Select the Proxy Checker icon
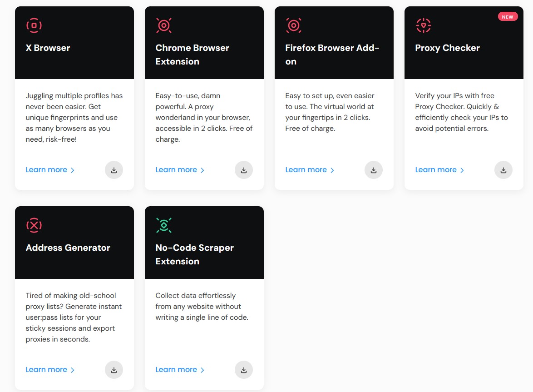Screen dimensions: 533x392 (424, 25)
